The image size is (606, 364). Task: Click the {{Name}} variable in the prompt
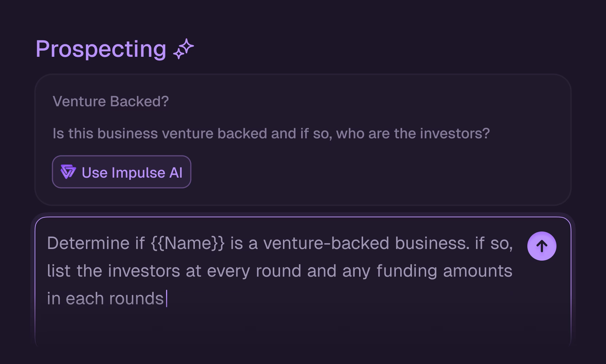click(x=188, y=243)
